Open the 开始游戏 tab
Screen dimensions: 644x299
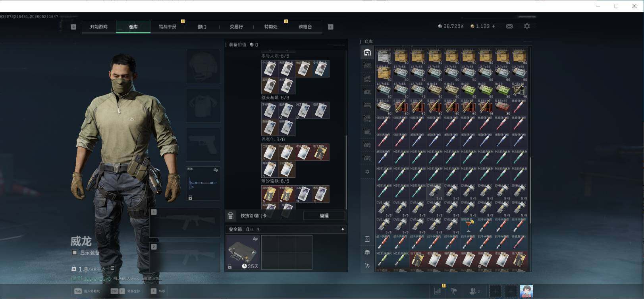[x=99, y=27]
